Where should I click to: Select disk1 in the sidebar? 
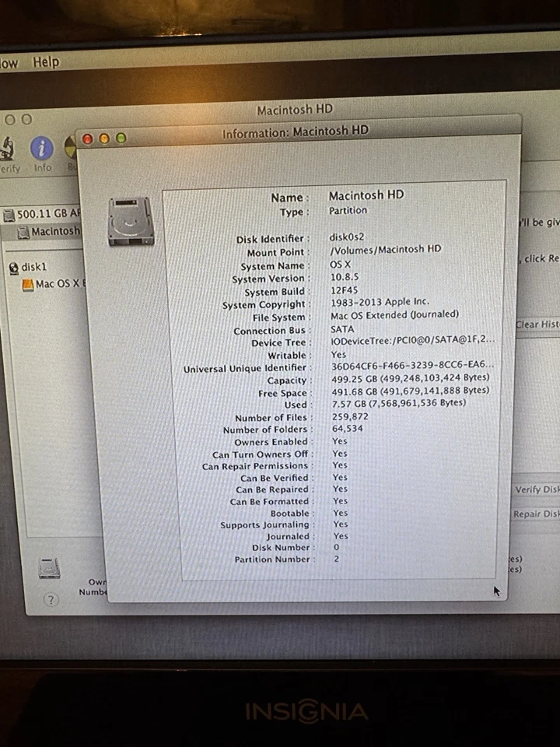(28, 267)
